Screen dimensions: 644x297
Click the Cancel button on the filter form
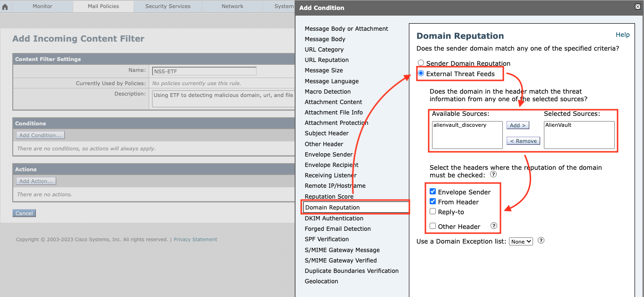tap(24, 213)
